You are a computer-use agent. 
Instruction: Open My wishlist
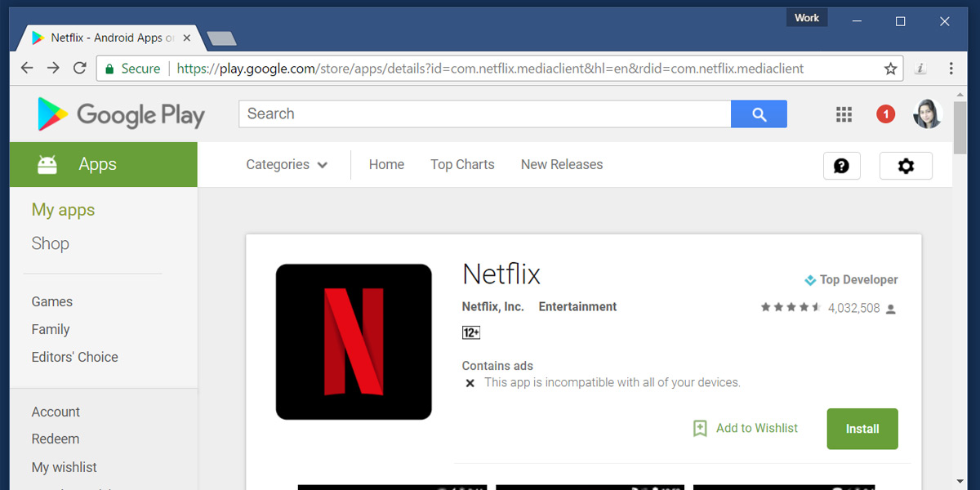click(64, 468)
